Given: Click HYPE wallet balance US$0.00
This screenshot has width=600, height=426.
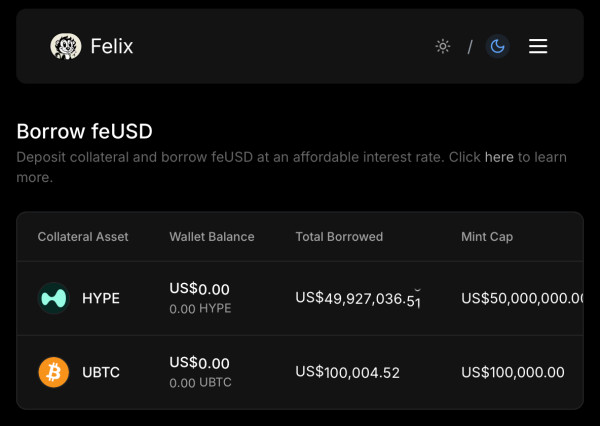Looking at the screenshot, I should (200, 289).
